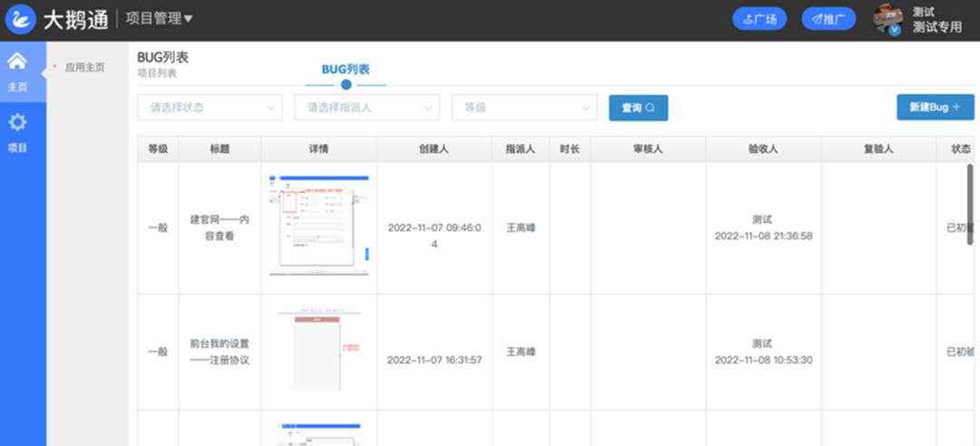Expand the 请选择状态 status dropdown
This screenshot has width=980, height=446.
tap(210, 108)
